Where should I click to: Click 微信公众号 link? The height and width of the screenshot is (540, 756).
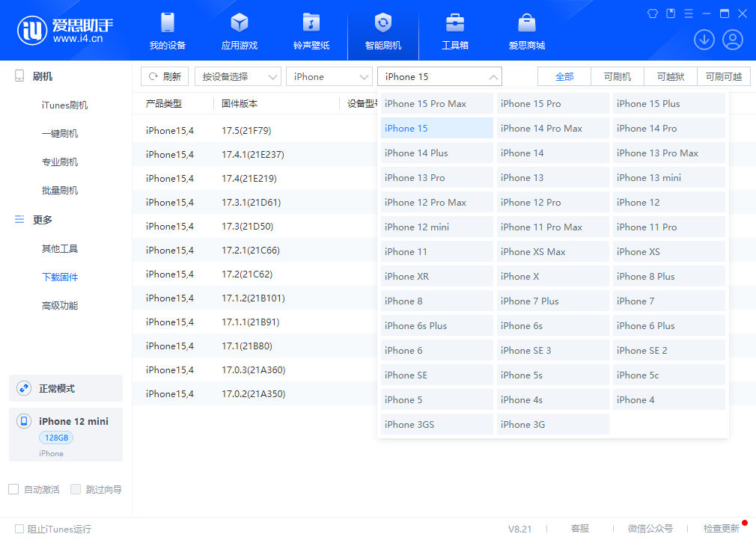tap(650, 529)
